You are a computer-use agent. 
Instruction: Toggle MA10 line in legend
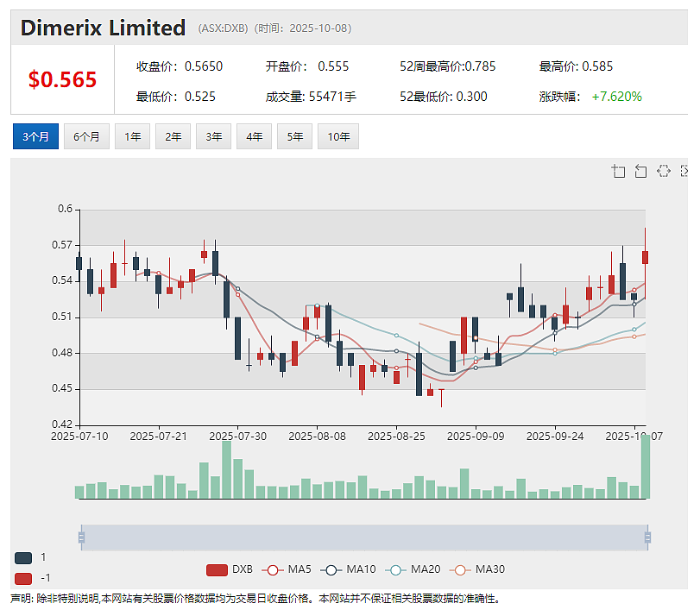click(348, 569)
